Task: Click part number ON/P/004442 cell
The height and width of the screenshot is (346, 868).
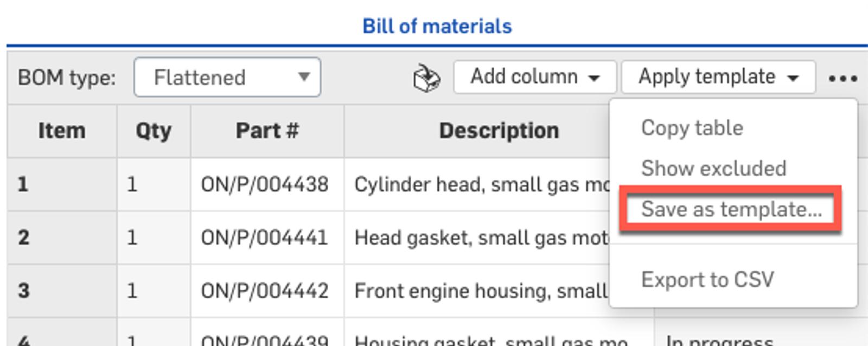Action: click(x=265, y=291)
